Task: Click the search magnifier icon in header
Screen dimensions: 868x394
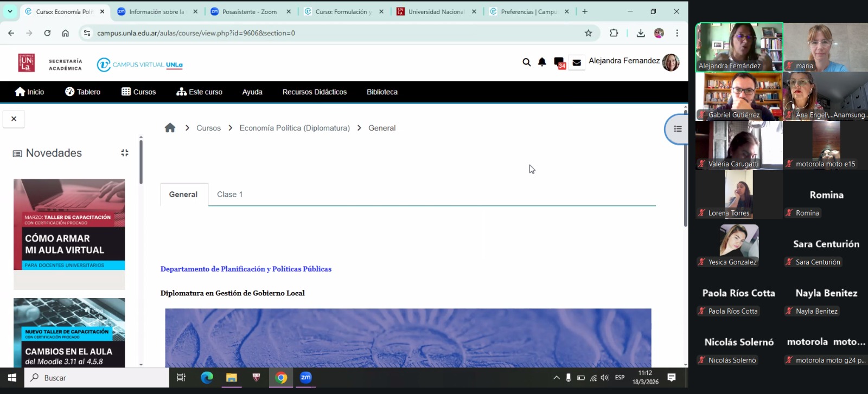Action: [526, 62]
